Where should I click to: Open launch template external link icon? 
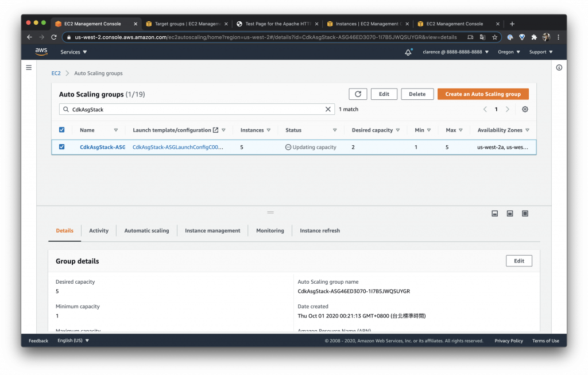pos(216,130)
